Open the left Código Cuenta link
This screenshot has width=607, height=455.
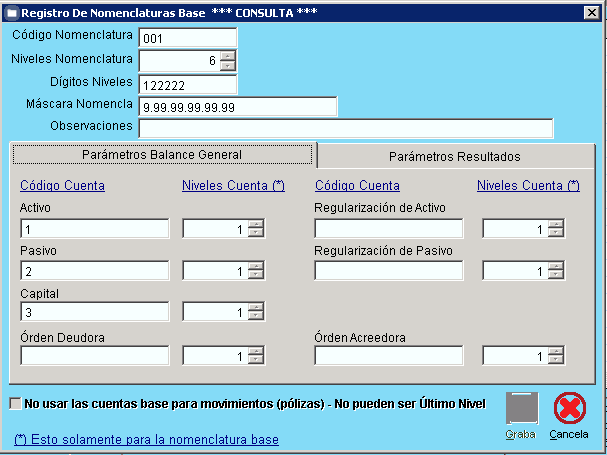(x=62, y=185)
